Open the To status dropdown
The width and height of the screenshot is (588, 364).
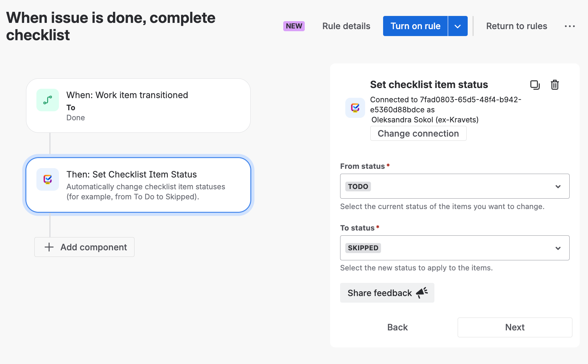[455, 248]
